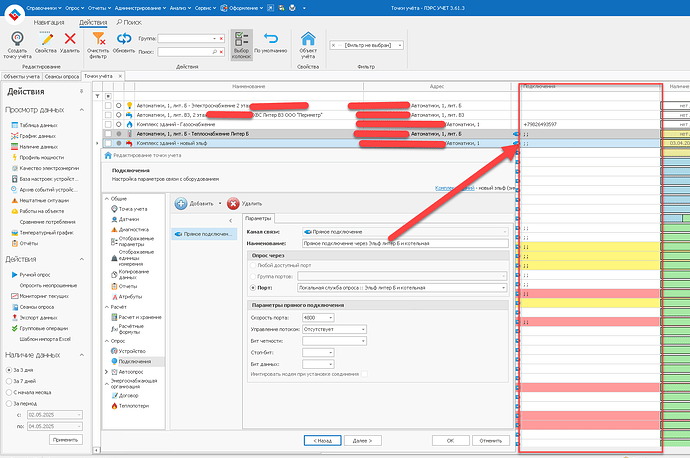Switch to the Навигация ribbon tab

pos(49,22)
